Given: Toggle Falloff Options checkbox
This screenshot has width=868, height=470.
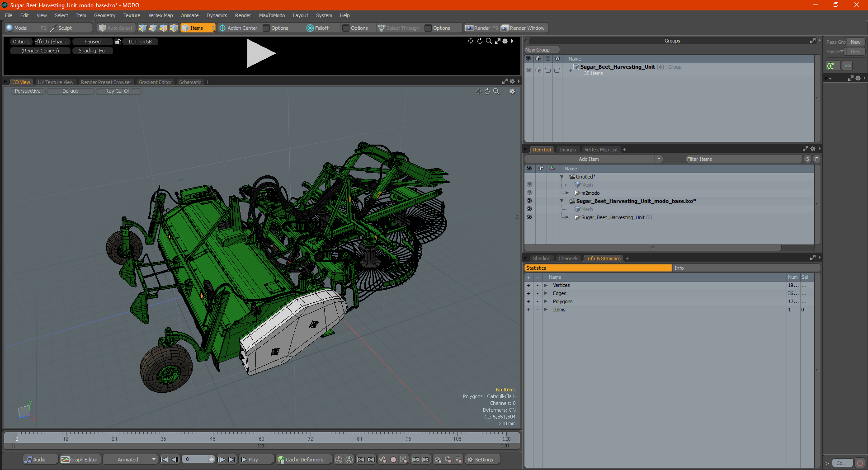Looking at the screenshot, I should point(346,28).
